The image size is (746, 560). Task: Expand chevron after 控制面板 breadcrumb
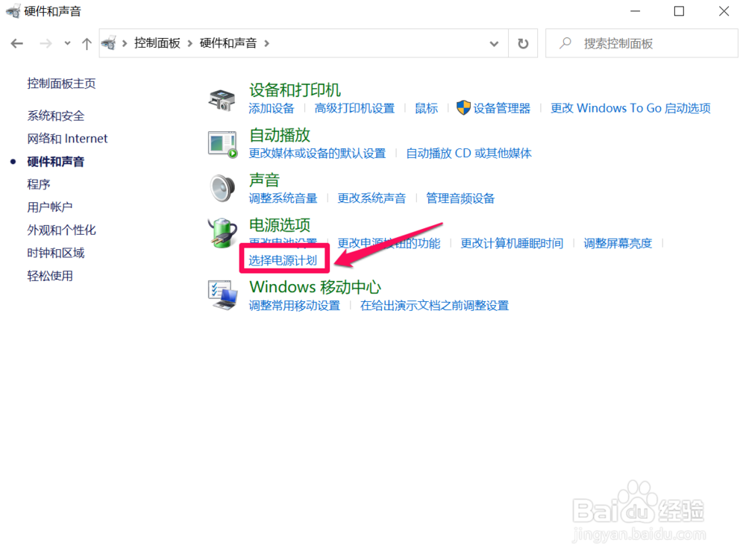[189, 43]
